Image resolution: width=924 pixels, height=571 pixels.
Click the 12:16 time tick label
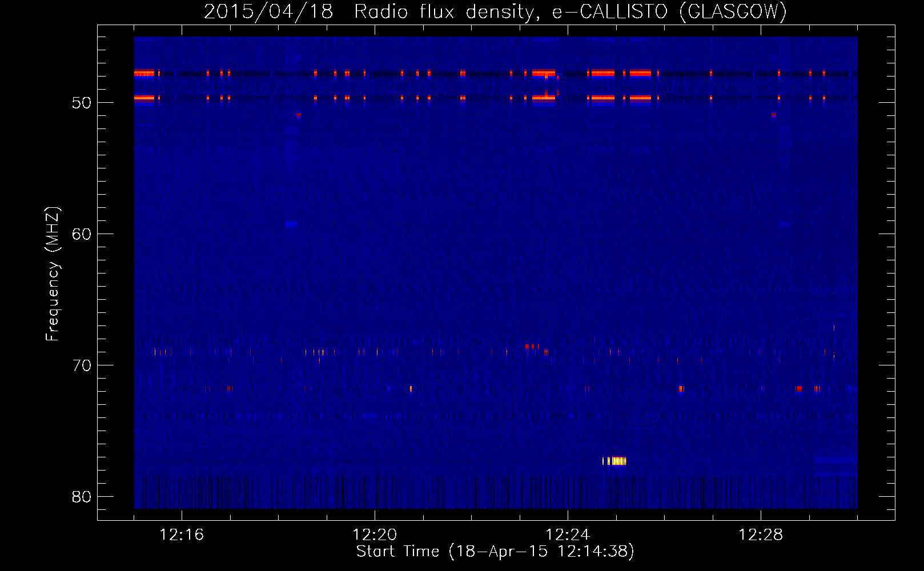point(182,535)
